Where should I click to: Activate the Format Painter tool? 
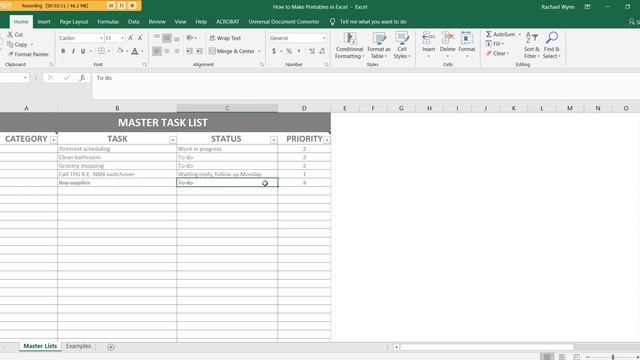point(28,54)
